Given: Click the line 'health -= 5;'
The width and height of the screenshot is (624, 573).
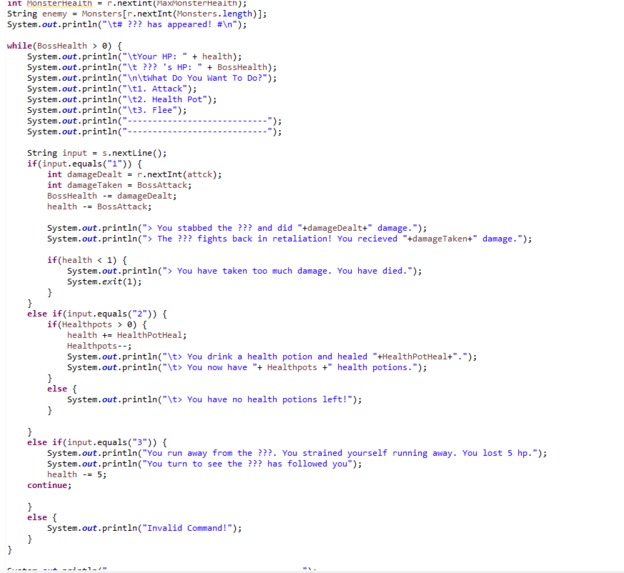Looking at the screenshot, I should click(x=77, y=475).
